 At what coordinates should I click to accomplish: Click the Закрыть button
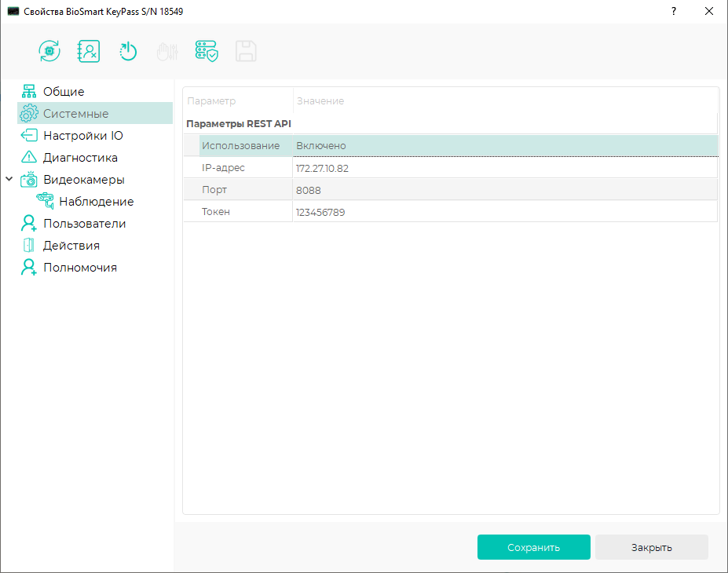tap(651, 547)
